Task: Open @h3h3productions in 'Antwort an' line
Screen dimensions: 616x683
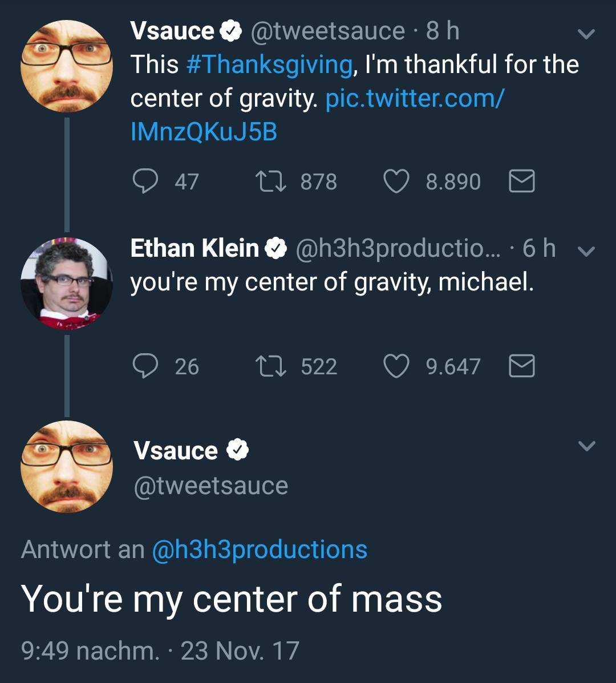Action: click(260, 549)
